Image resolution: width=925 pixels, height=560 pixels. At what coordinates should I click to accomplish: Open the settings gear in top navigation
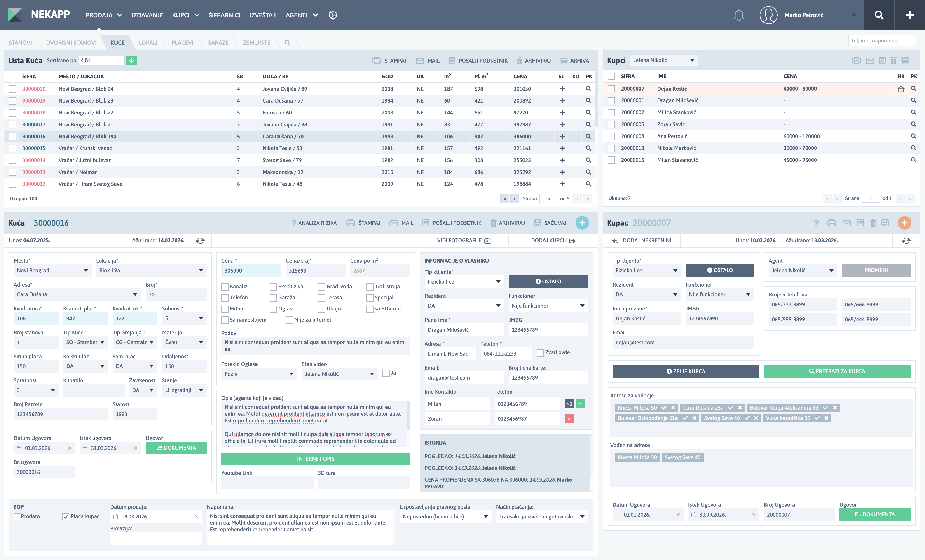click(333, 15)
